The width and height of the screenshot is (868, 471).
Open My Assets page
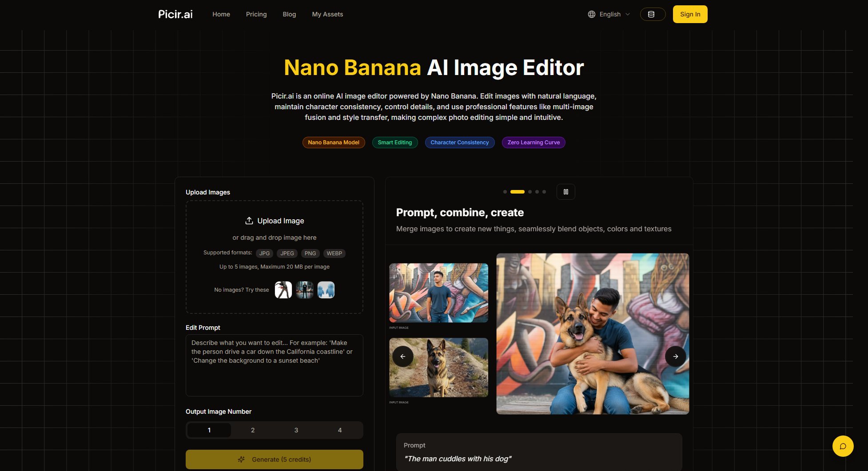click(x=327, y=14)
